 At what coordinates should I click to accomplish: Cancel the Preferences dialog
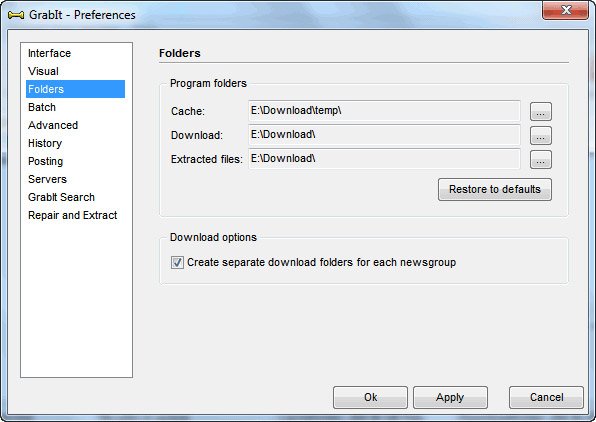(x=546, y=397)
